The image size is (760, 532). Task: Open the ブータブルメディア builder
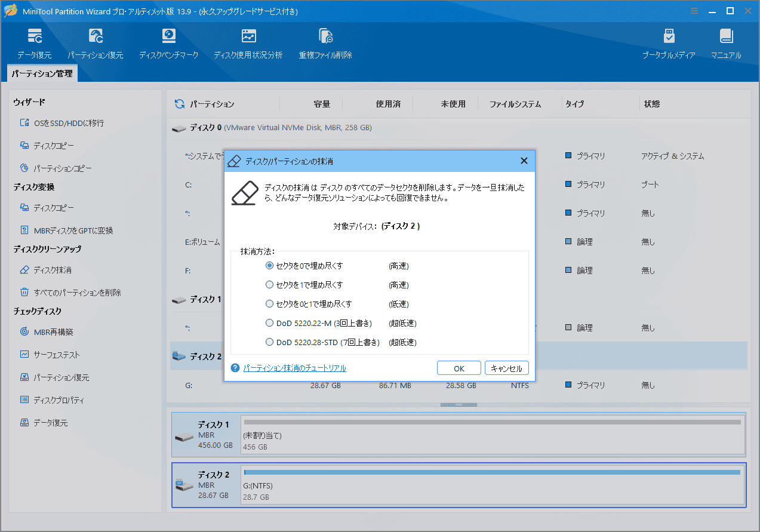(x=669, y=44)
